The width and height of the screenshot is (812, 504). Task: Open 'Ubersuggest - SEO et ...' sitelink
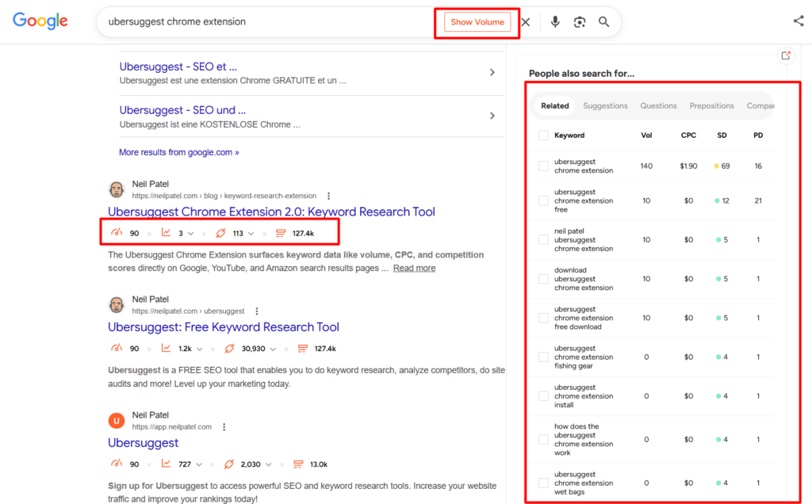pyautogui.click(x=178, y=67)
